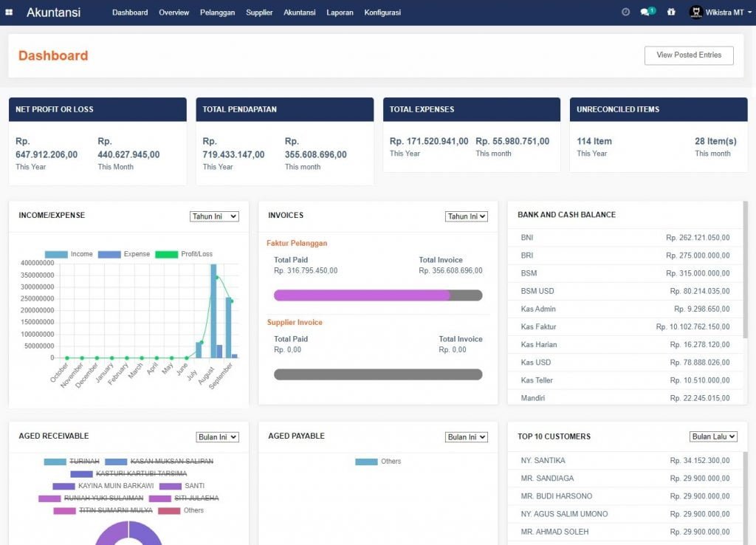756x545 pixels.
Task: Open the chat messages icon with notification badge
Action: 646,12
